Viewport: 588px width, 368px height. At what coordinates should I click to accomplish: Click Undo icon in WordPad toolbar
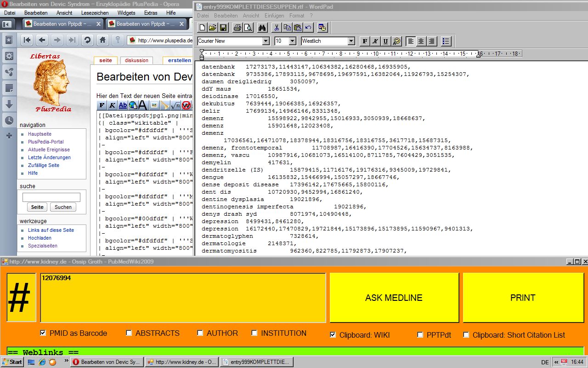(x=308, y=28)
